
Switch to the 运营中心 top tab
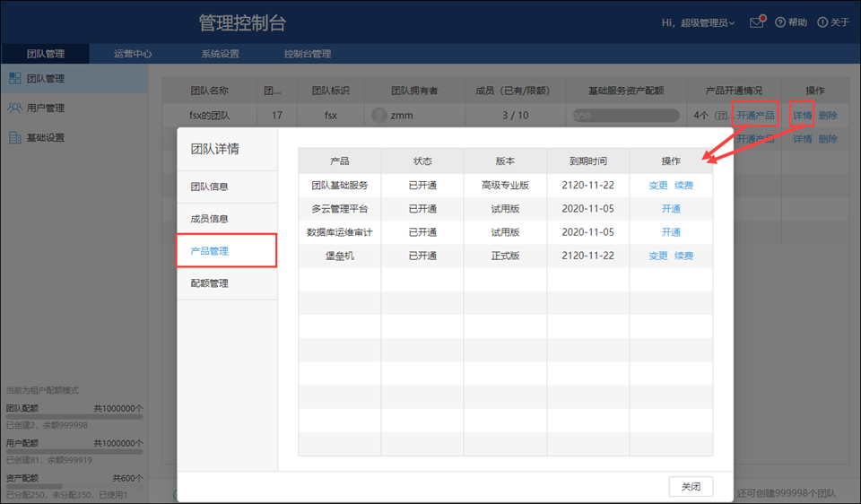[133, 54]
